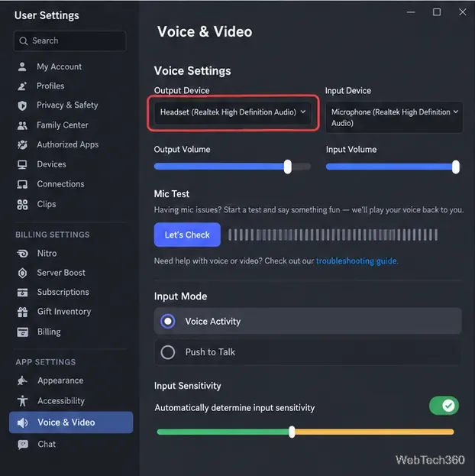Click the Nitro icon
Viewport: 475px width, 476px height.
point(22,253)
